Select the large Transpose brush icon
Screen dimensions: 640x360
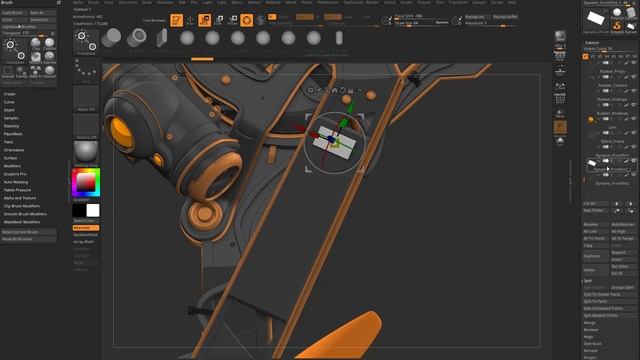(x=15, y=51)
